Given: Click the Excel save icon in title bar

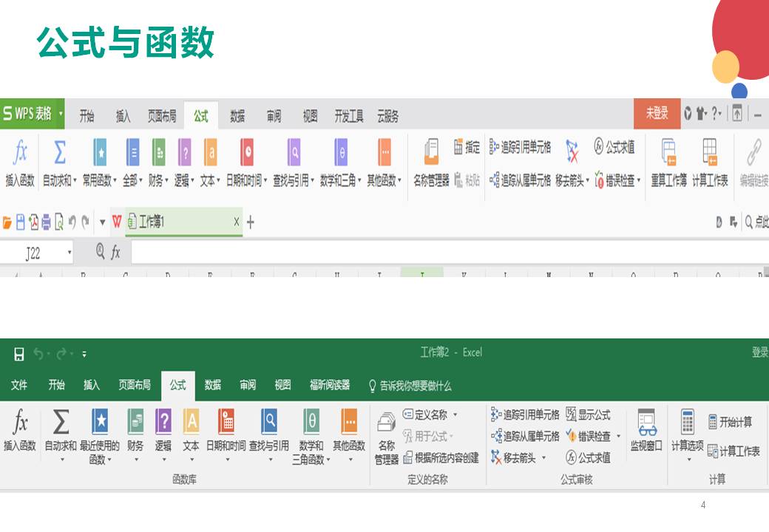Looking at the screenshot, I should pos(19,354).
